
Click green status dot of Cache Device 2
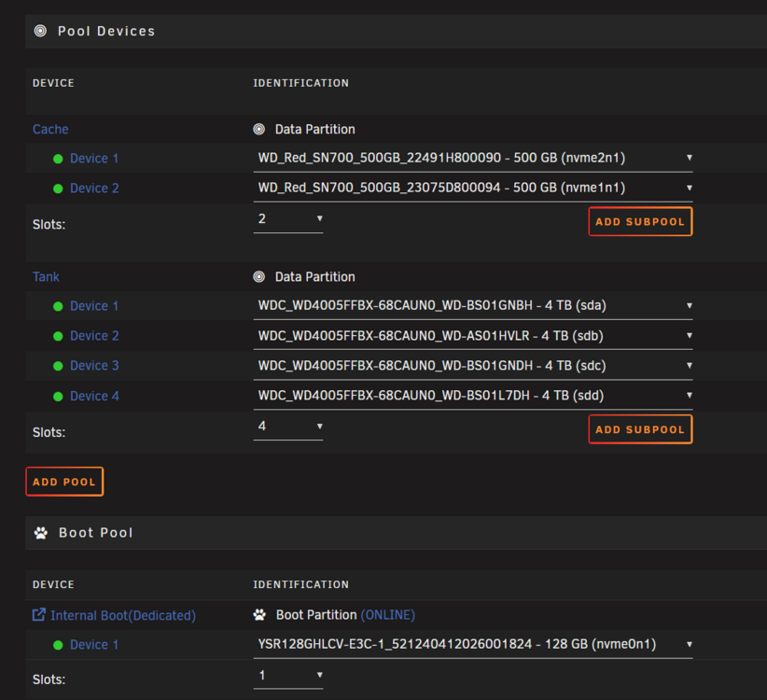coord(58,189)
